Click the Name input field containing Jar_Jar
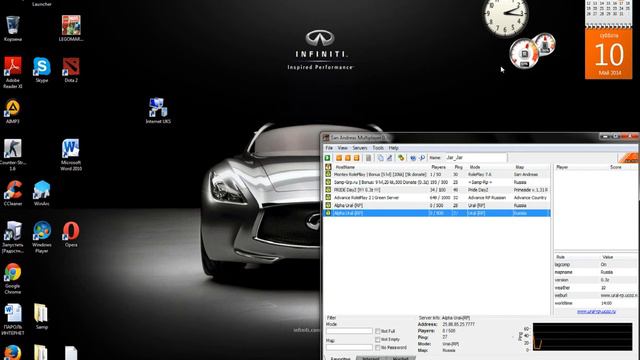 476,158
